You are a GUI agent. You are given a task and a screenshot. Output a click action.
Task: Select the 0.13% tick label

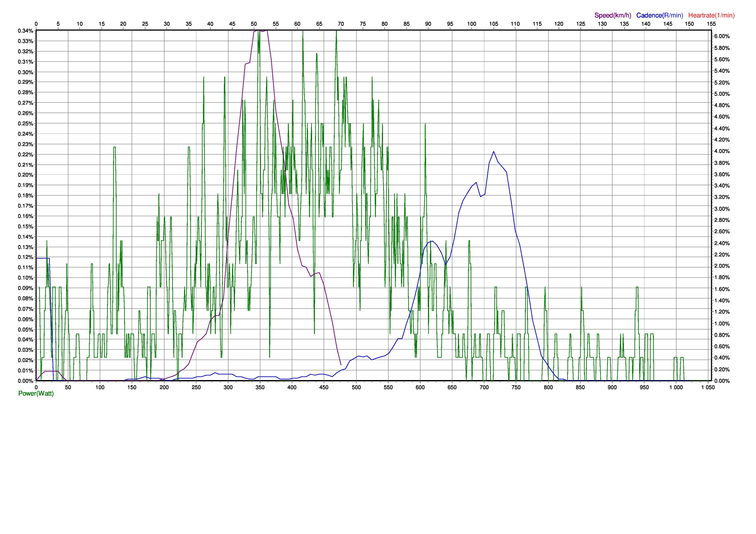tap(26, 247)
